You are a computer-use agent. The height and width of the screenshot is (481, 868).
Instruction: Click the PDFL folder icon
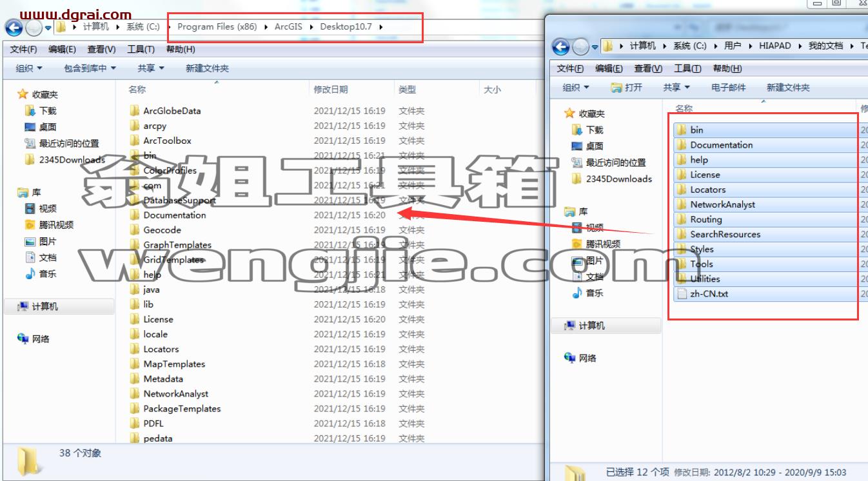pos(134,424)
